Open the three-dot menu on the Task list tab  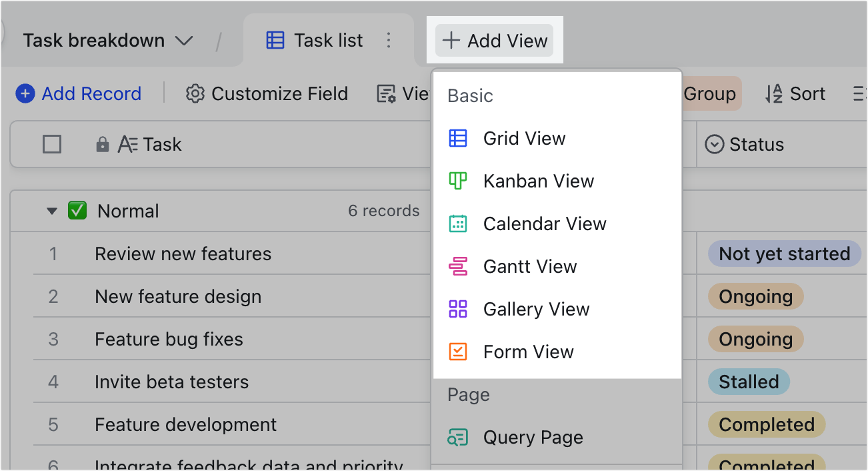pyautogui.click(x=389, y=40)
